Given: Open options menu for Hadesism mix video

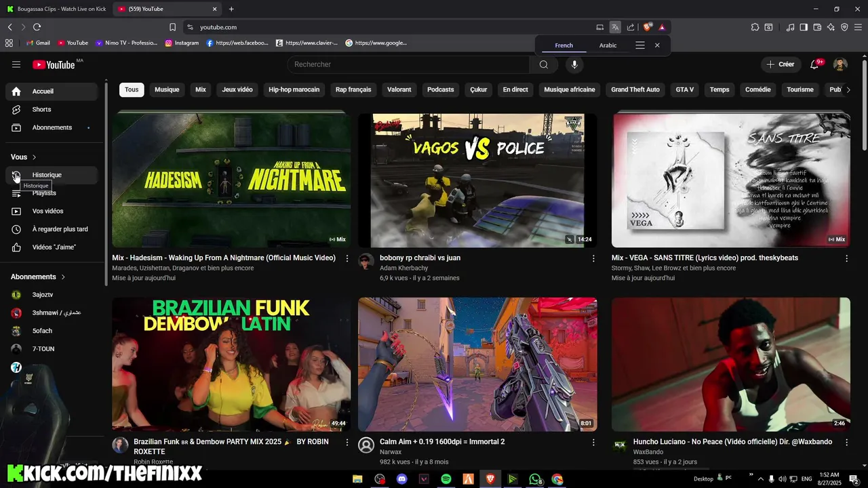Looking at the screenshot, I should [347, 258].
